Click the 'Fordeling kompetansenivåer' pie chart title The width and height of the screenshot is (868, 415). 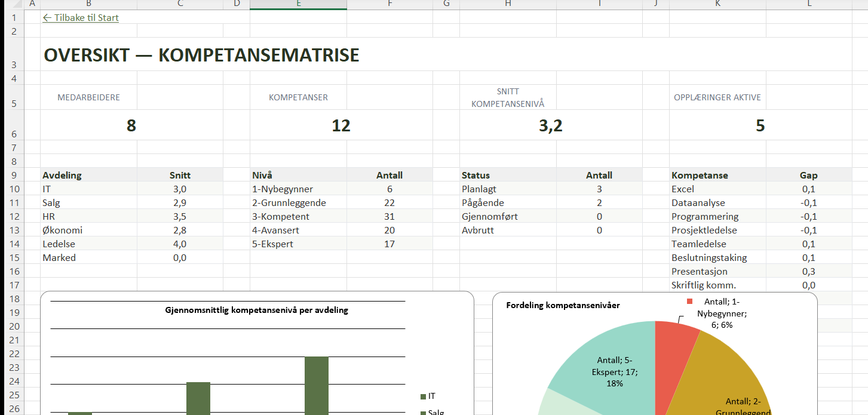(563, 305)
